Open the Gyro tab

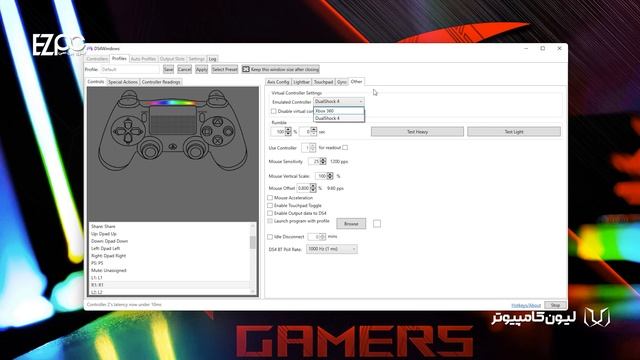(x=342, y=82)
